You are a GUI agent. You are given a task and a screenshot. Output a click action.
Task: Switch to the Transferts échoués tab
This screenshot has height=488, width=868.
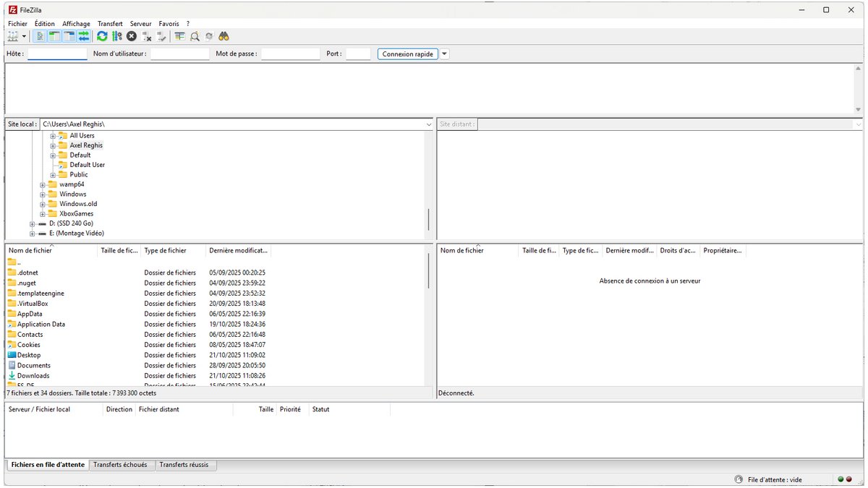(120, 465)
